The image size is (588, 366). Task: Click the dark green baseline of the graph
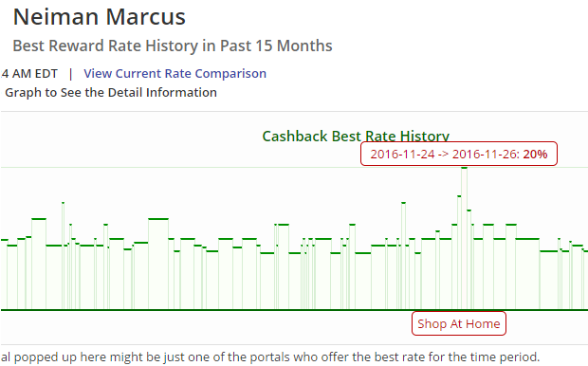(x=294, y=310)
